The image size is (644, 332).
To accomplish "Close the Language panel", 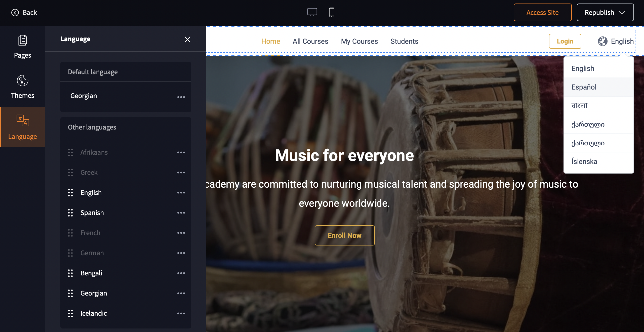I will pyautogui.click(x=187, y=39).
